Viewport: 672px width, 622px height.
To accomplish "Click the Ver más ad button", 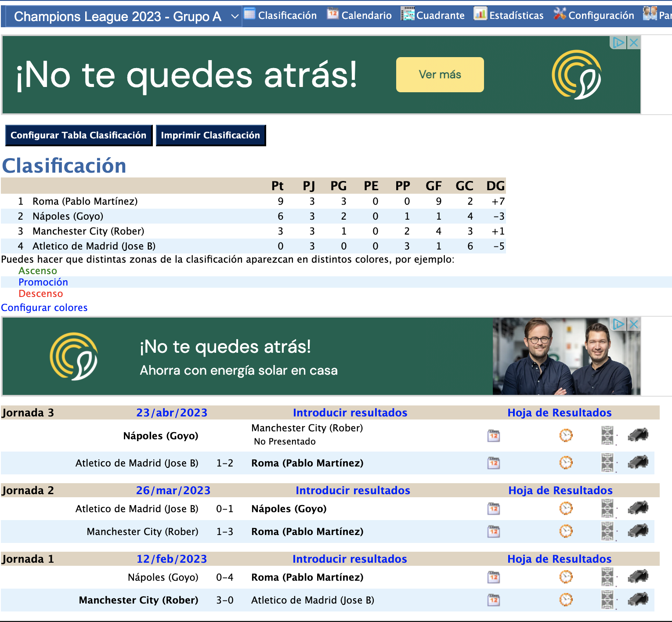I will [x=440, y=75].
